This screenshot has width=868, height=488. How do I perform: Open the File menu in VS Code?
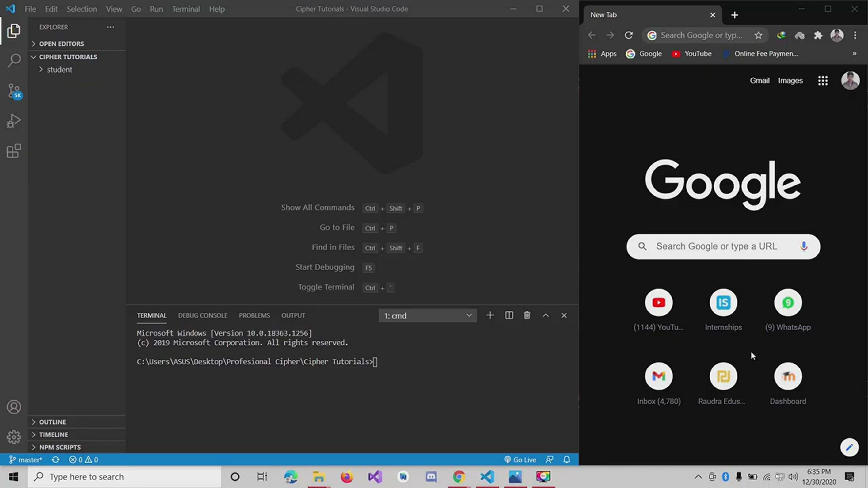tap(30, 9)
